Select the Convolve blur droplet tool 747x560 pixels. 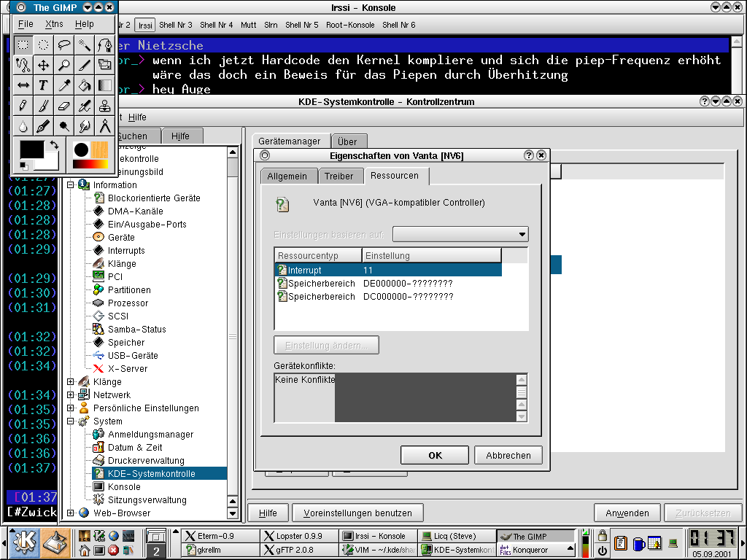click(x=23, y=126)
